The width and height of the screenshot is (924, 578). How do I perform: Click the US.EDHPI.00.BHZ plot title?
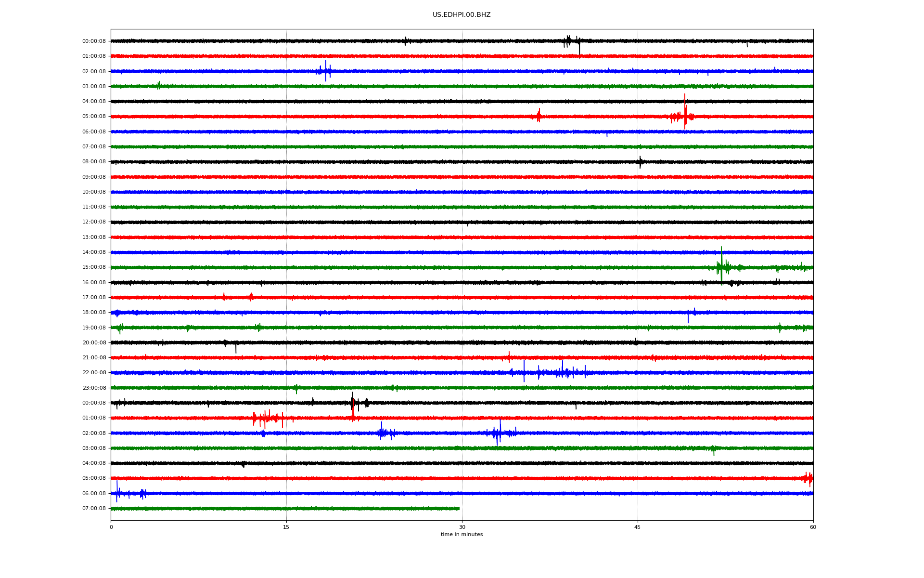(462, 15)
